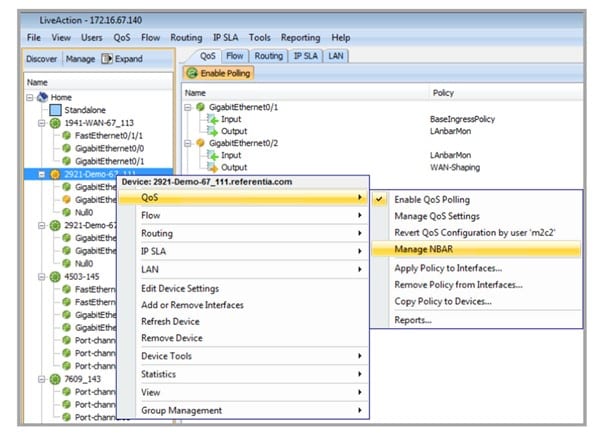This screenshot has height=442, width=601.
Task: Switch to the Routing tab
Action: (x=269, y=56)
